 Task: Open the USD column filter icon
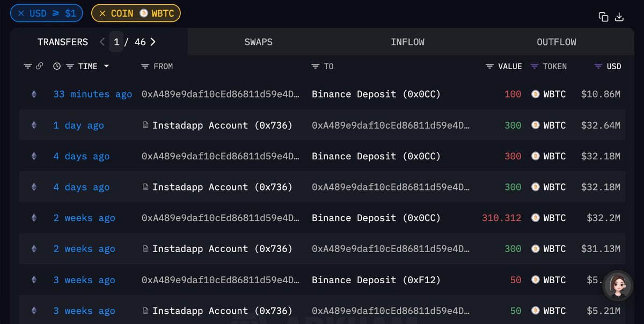(598, 66)
